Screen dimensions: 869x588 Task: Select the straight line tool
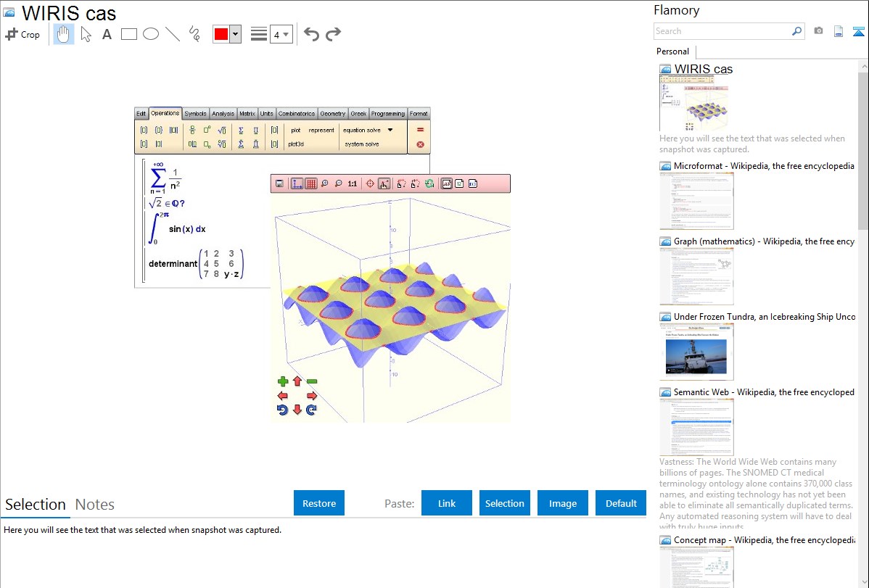173,34
